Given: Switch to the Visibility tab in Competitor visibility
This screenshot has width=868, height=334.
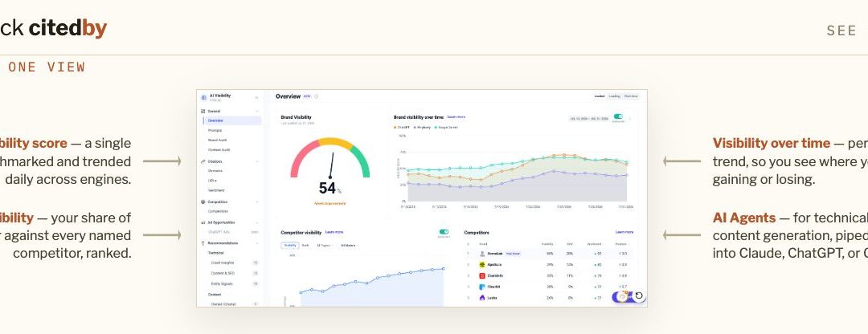Looking at the screenshot, I should pyautogui.click(x=290, y=246).
